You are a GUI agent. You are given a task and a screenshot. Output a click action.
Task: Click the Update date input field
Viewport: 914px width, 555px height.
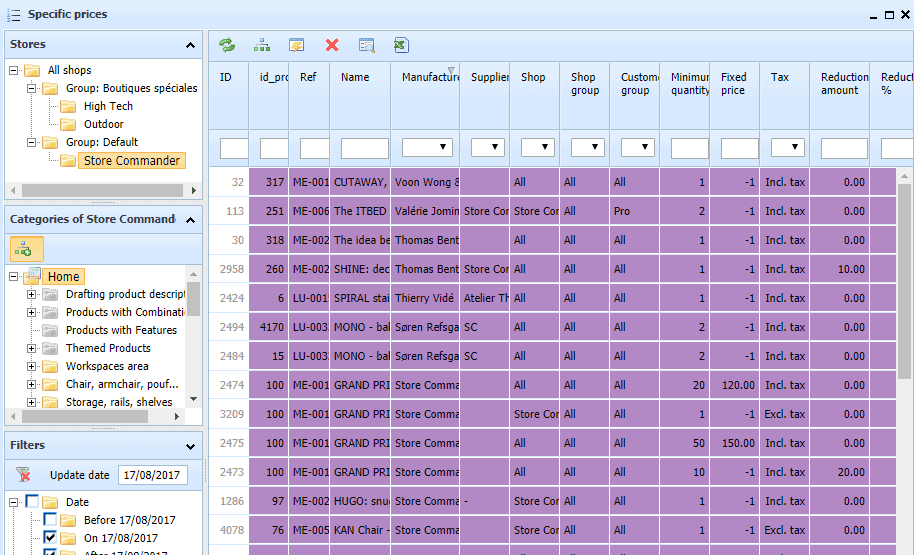[x=152, y=475]
